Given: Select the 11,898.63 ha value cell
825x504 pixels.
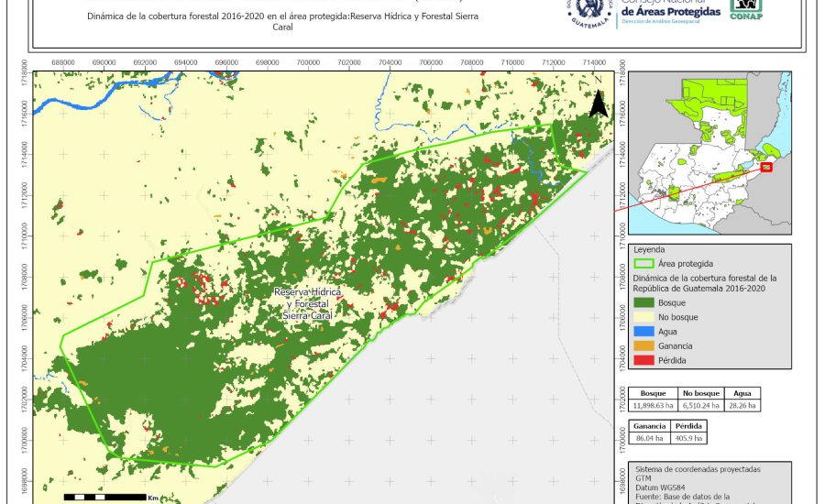Looking at the screenshot, I should 653,404.
